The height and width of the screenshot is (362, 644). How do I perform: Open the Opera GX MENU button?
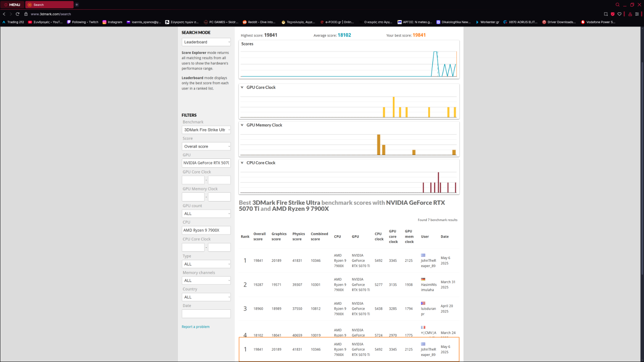[12, 5]
